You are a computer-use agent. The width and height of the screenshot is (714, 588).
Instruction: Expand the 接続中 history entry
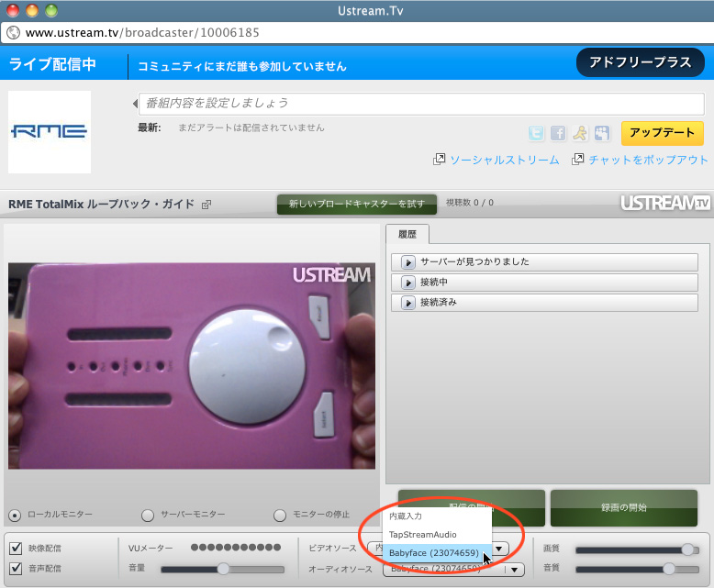(409, 283)
